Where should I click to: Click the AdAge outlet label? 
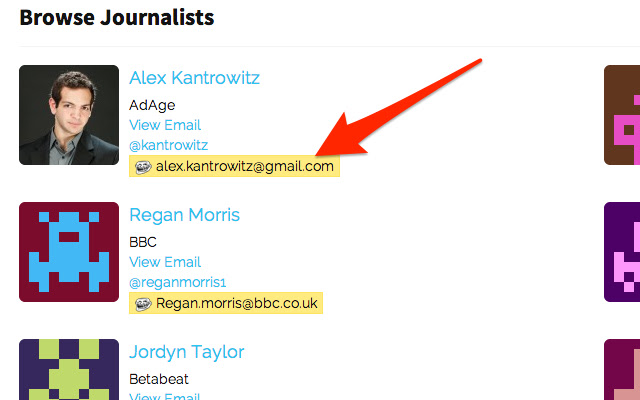152,105
